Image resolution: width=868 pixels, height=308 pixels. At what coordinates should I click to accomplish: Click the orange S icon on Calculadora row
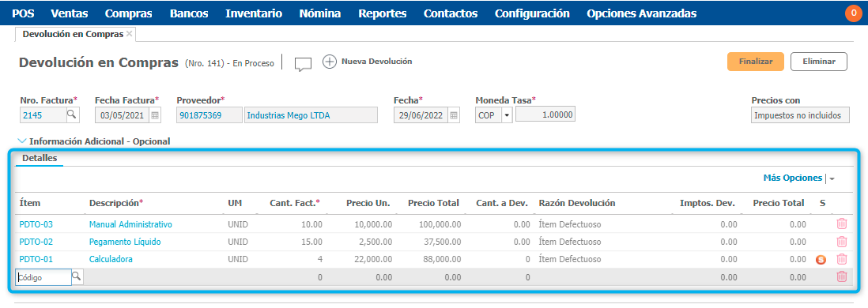821,259
